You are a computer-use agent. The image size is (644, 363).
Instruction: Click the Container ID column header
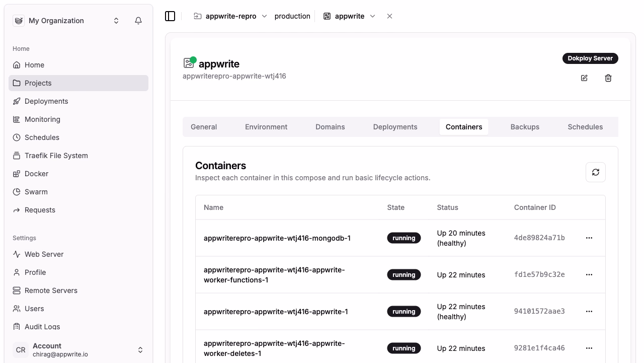(535, 207)
